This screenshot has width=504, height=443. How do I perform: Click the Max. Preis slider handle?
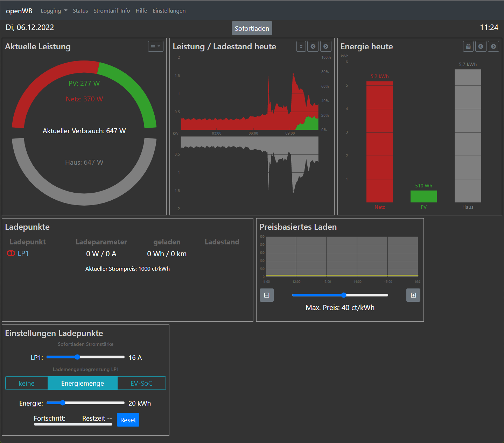(x=344, y=295)
